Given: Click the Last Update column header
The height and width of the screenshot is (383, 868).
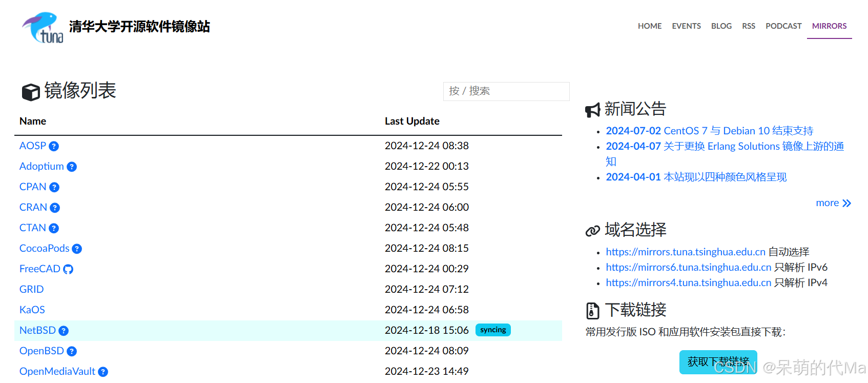Looking at the screenshot, I should tap(412, 121).
